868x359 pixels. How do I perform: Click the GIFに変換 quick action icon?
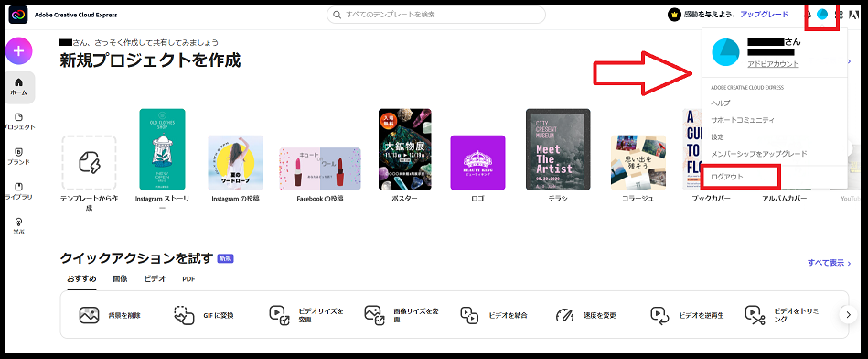(185, 315)
